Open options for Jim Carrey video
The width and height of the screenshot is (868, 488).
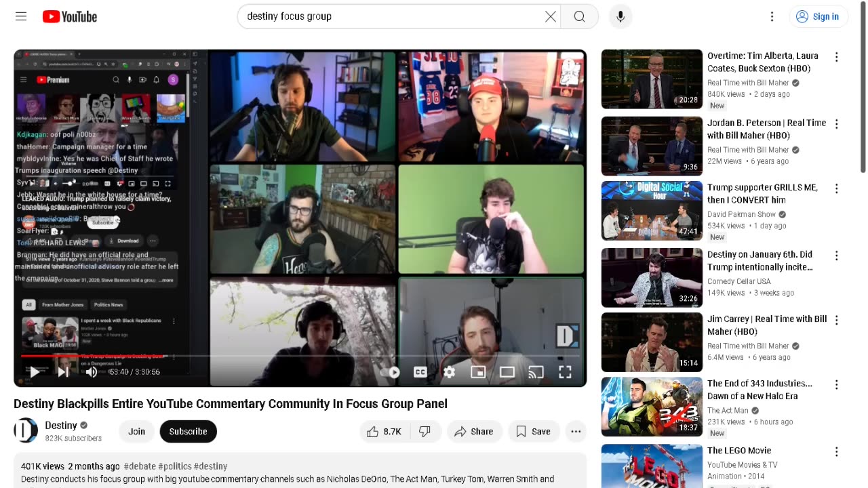pyautogui.click(x=836, y=321)
